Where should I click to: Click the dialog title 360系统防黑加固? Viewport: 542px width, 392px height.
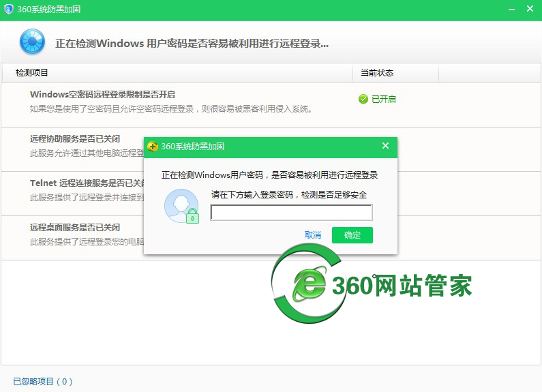tap(192, 146)
